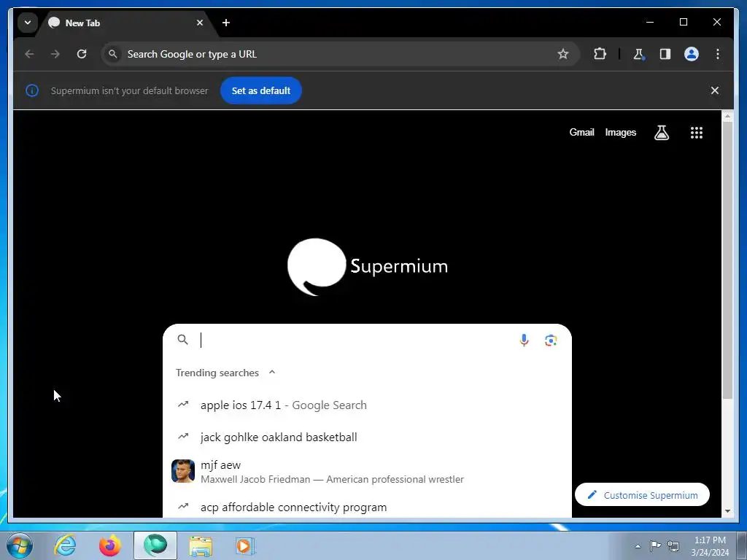The height and width of the screenshot is (560, 747).
Task: Open the taskbar clock and date
Action: [x=710, y=546]
